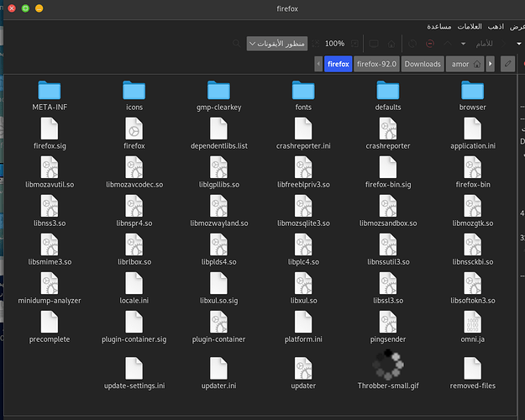Select the Throbber-small.gif image
Screen dimensions: 525x420
coord(387,366)
